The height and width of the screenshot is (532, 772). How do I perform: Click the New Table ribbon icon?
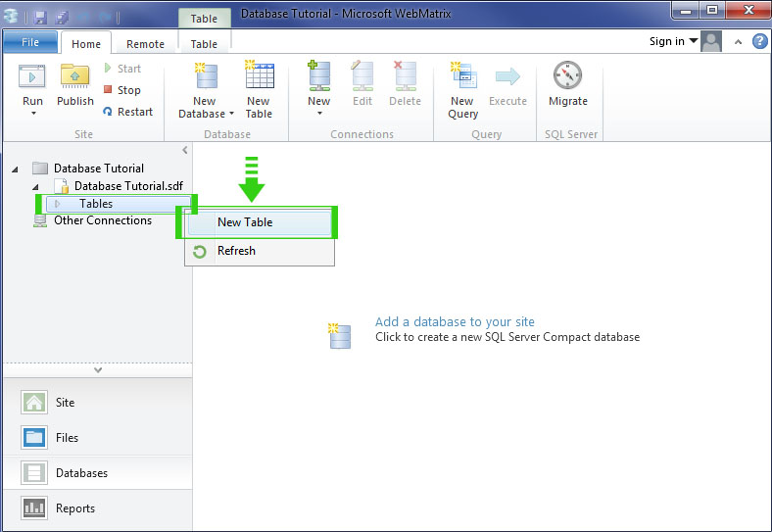(260, 74)
